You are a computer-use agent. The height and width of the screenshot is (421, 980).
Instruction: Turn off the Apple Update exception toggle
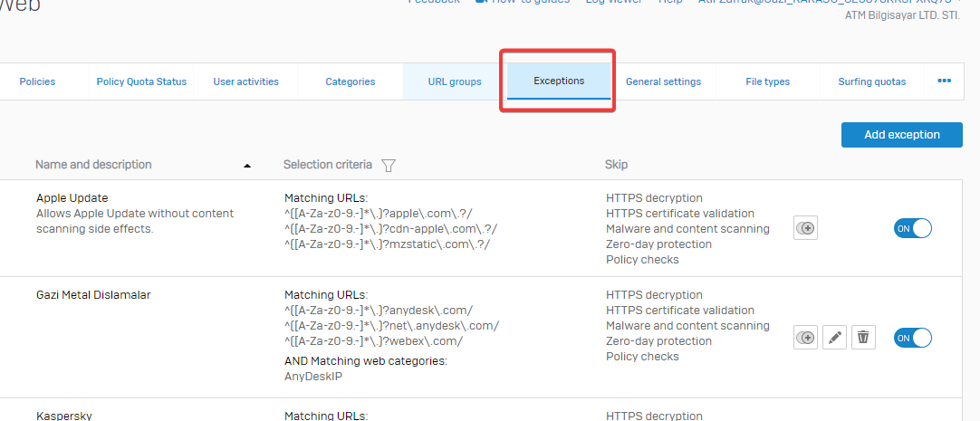912,229
